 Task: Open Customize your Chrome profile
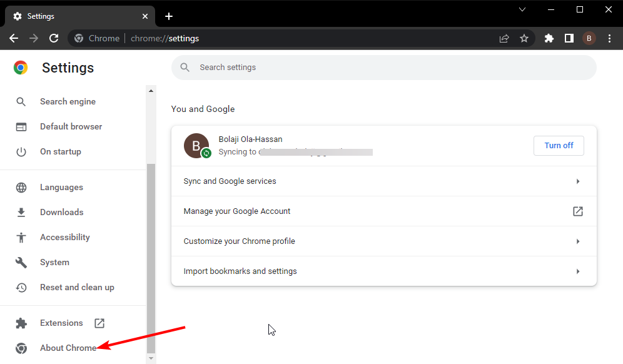click(384, 241)
